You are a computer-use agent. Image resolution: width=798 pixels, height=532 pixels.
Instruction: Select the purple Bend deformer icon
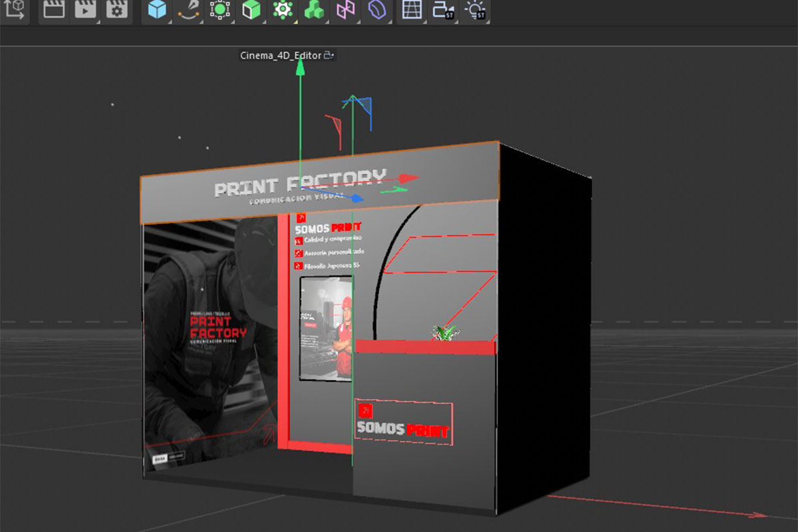coord(376,10)
